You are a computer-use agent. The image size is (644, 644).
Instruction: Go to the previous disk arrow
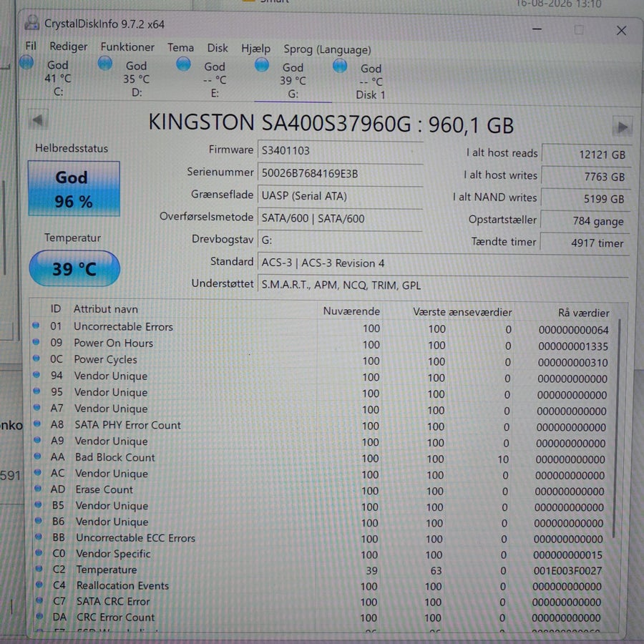(x=38, y=120)
